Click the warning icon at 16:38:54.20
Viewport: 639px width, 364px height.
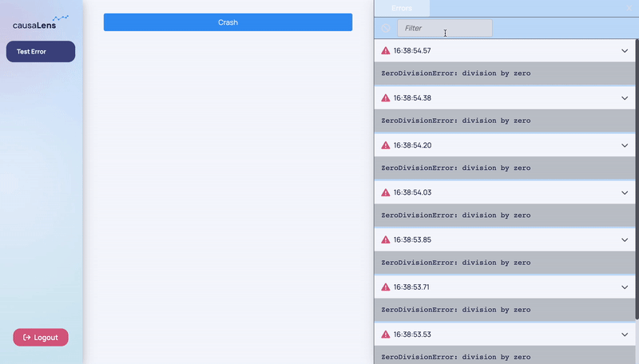386,145
